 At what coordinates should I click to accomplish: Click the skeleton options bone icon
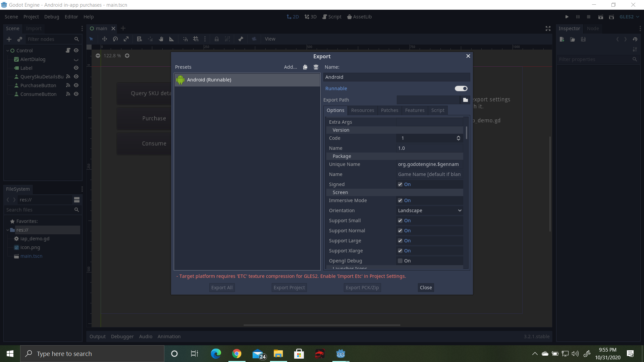[241, 39]
